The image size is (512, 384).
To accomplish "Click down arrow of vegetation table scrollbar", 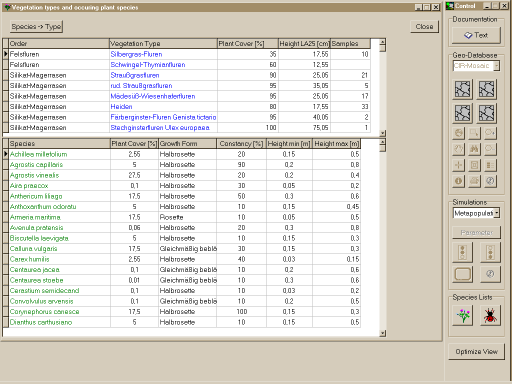I will (383, 133).
